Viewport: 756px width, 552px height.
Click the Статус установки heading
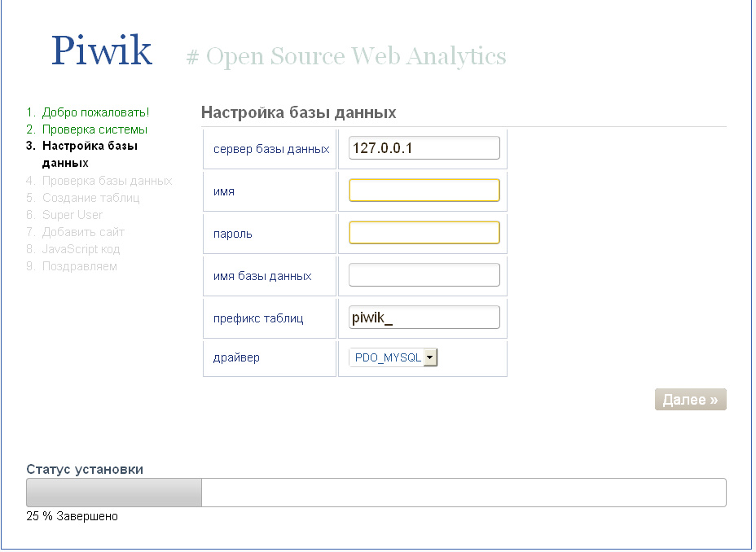pos(85,469)
